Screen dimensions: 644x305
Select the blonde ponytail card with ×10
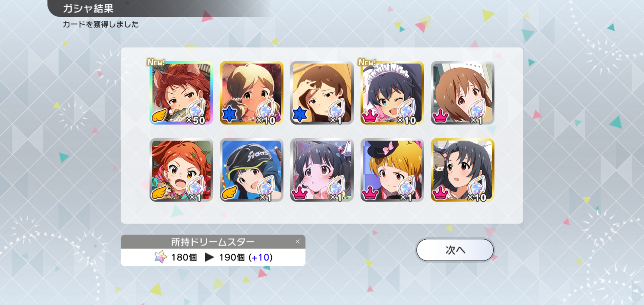pos(251,93)
